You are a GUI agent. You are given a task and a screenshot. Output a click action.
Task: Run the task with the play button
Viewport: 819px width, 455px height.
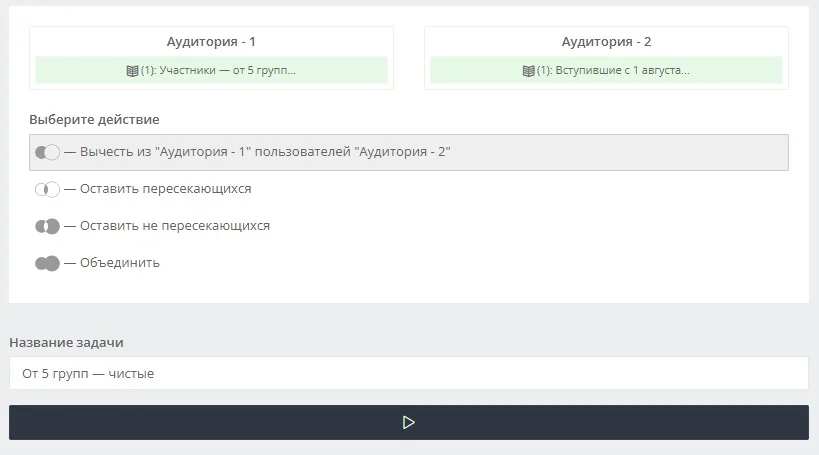(x=408, y=422)
